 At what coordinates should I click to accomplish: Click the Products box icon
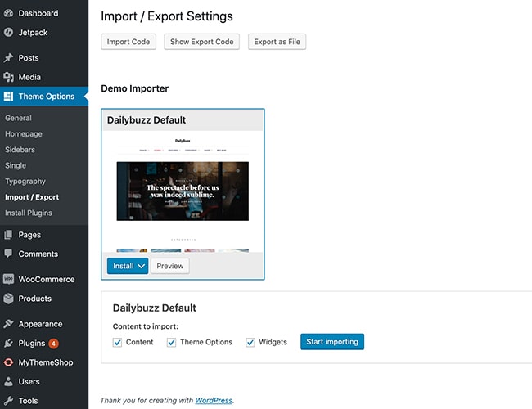click(x=8, y=299)
